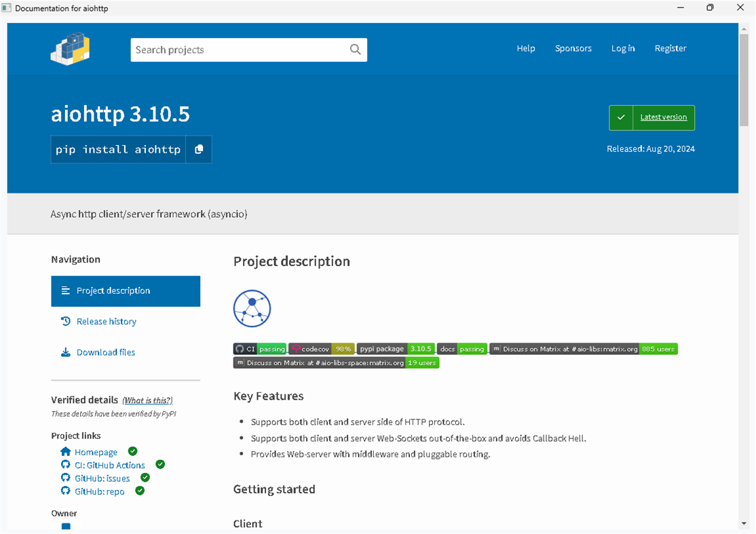The height and width of the screenshot is (534, 756).
Task: Click the green checkmark next to Latest version
Action: (621, 117)
